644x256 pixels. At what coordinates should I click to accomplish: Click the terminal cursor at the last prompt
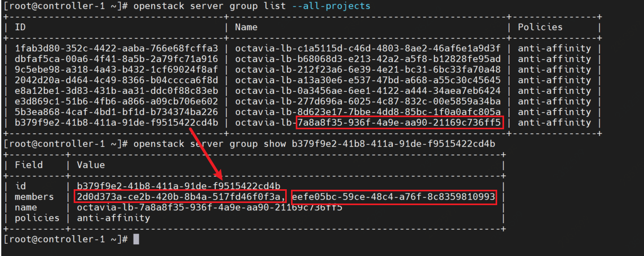point(136,239)
